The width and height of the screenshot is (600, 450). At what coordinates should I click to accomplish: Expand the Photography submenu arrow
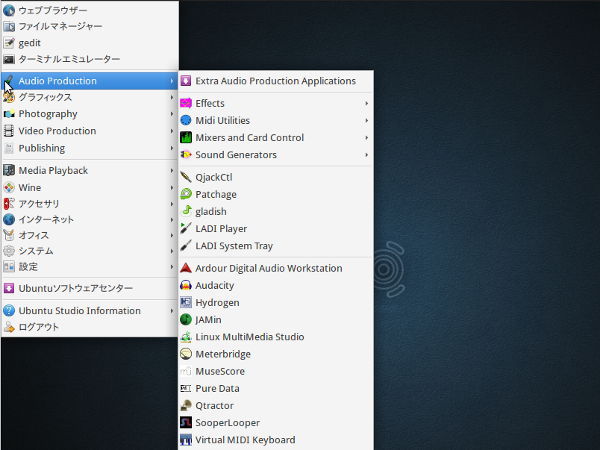[172, 114]
